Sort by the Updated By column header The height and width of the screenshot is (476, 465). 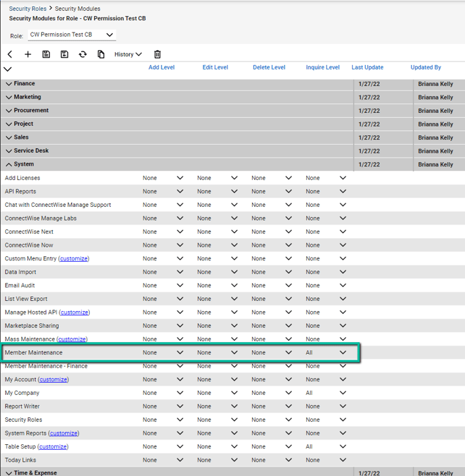(426, 68)
